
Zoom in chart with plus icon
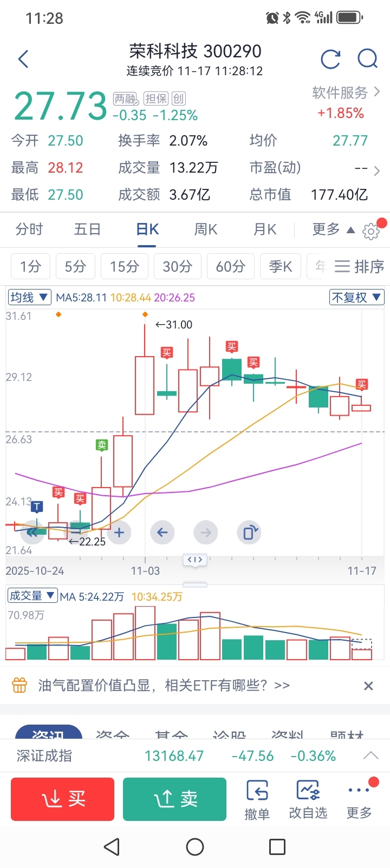point(119,532)
